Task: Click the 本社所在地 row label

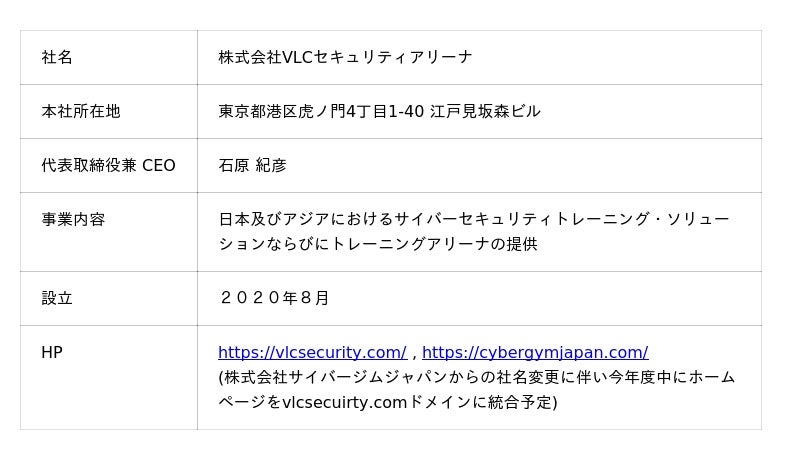Action: [x=80, y=111]
